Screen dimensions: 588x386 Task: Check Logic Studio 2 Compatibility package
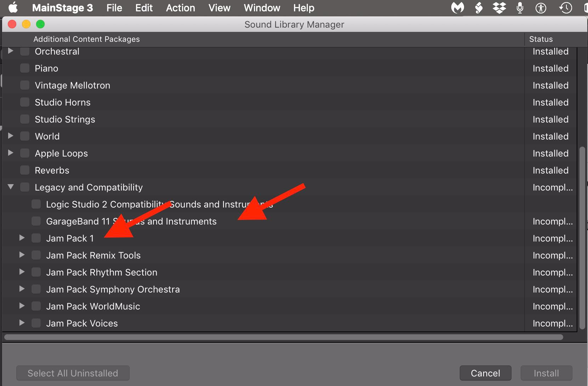pos(36,204)
